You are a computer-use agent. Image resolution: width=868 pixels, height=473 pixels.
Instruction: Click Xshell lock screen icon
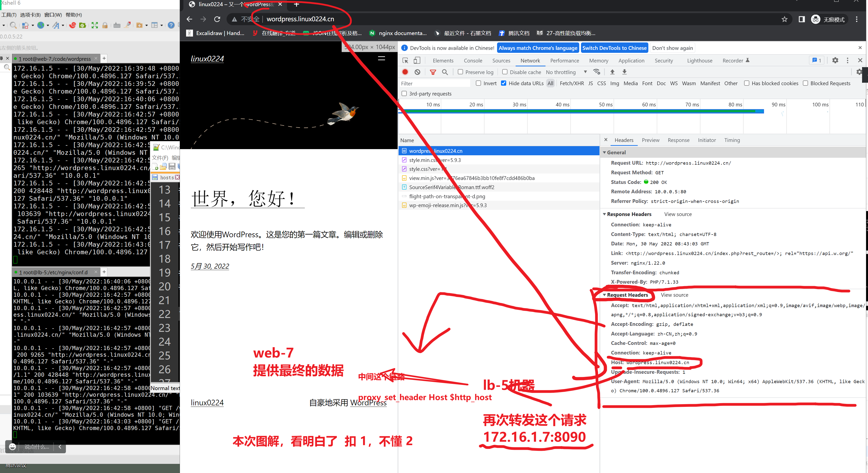click(105, 25)
